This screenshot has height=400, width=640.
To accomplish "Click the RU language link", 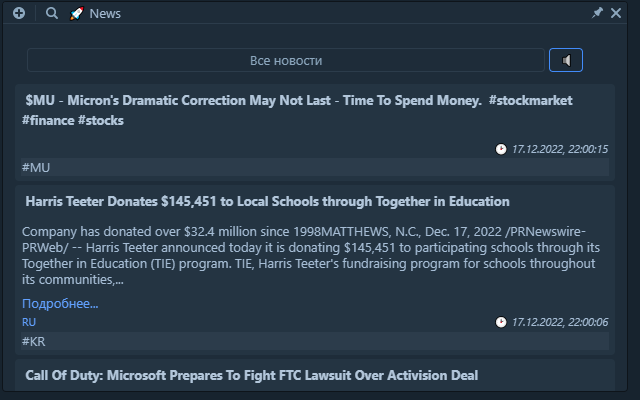I will click(29, 322).
